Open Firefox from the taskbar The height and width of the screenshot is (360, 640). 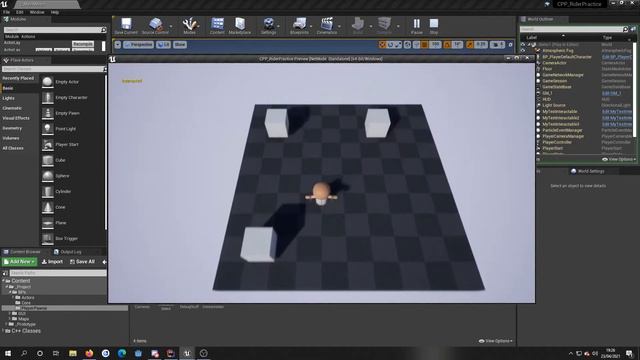(89, 353)
